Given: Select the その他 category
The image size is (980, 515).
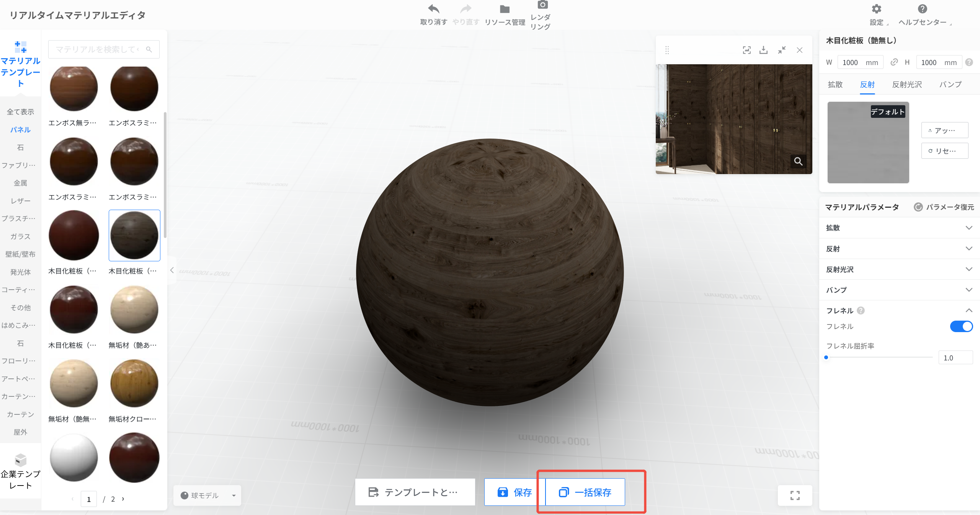Looking at the screenshot, I should (21, 308).
